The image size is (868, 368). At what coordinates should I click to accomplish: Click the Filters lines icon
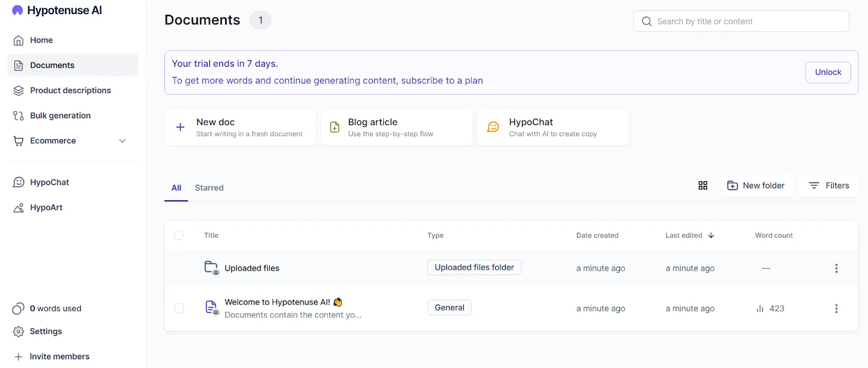(814, 186)
